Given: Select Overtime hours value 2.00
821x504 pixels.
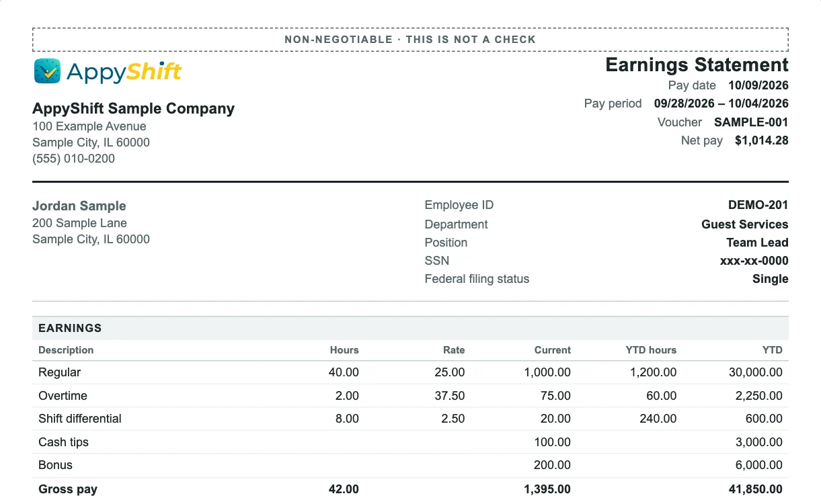Looking at the screenshot, I should coord(347,396).
